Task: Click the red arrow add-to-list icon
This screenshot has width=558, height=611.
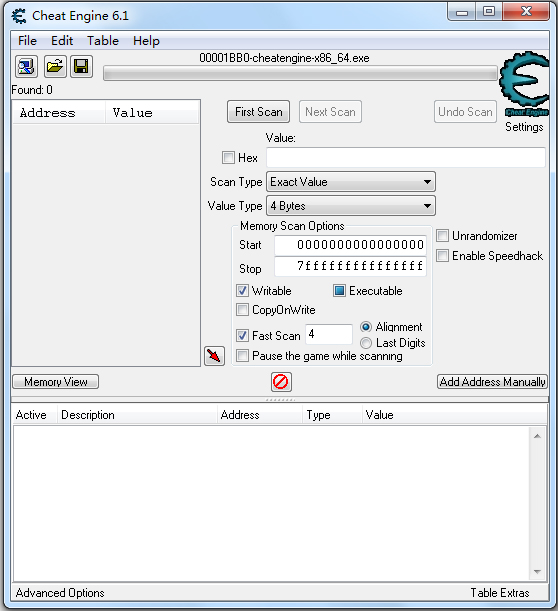Action: coord(214,356)
